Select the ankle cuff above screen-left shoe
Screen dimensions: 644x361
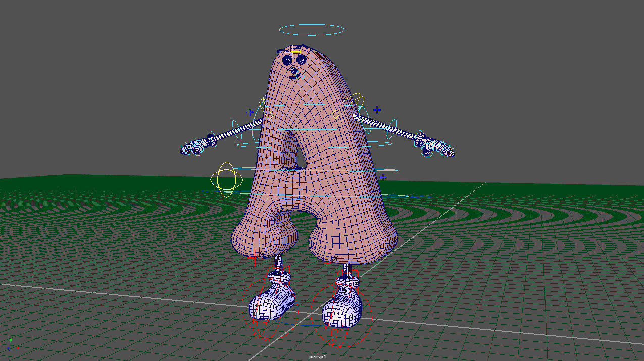[x=279, y=276]
